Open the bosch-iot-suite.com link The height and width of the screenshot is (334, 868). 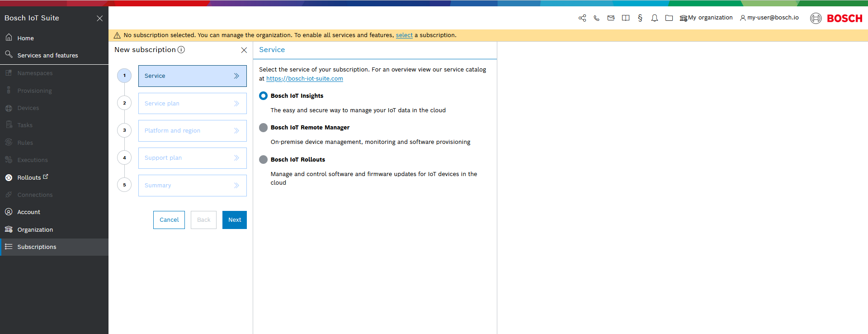pos(305,79)
